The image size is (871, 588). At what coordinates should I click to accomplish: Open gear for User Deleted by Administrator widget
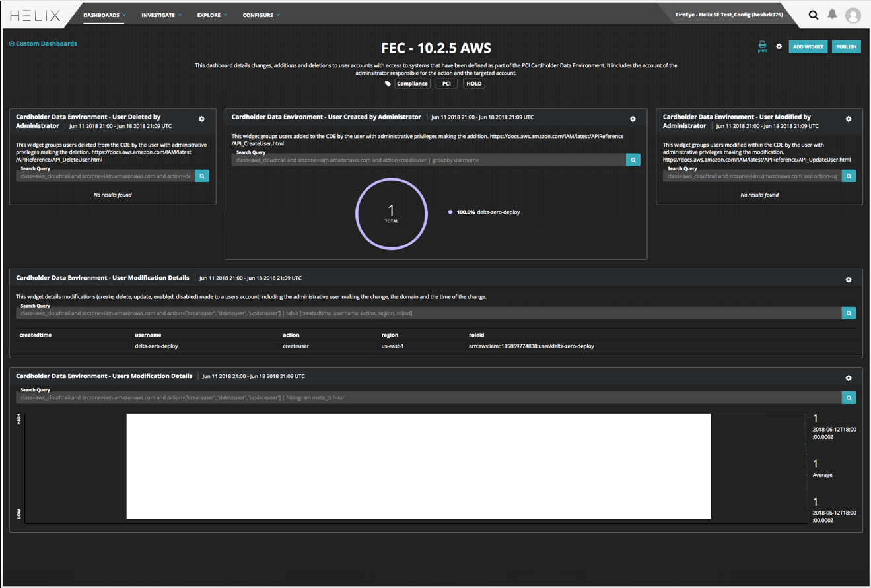(x=202, y=119)
